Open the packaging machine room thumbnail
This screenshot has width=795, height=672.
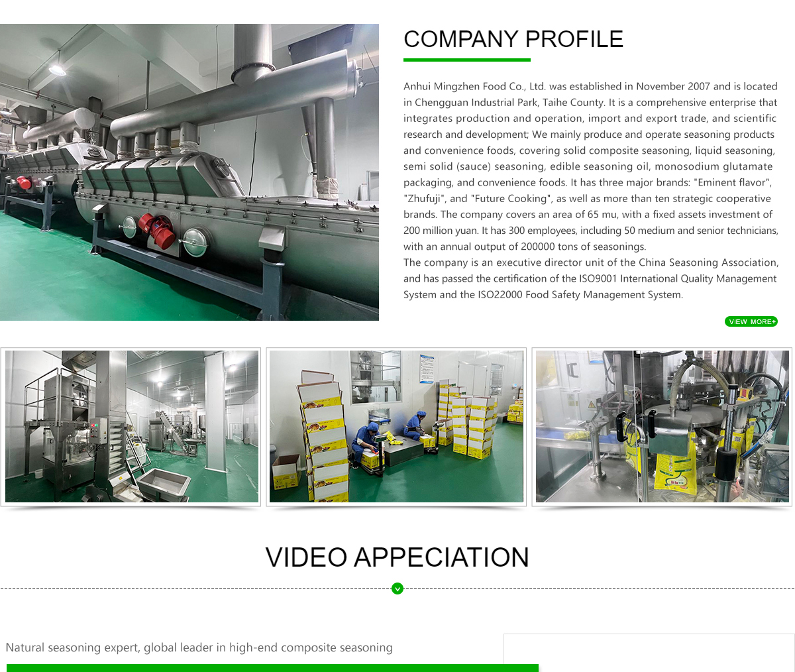pos(131,426)
